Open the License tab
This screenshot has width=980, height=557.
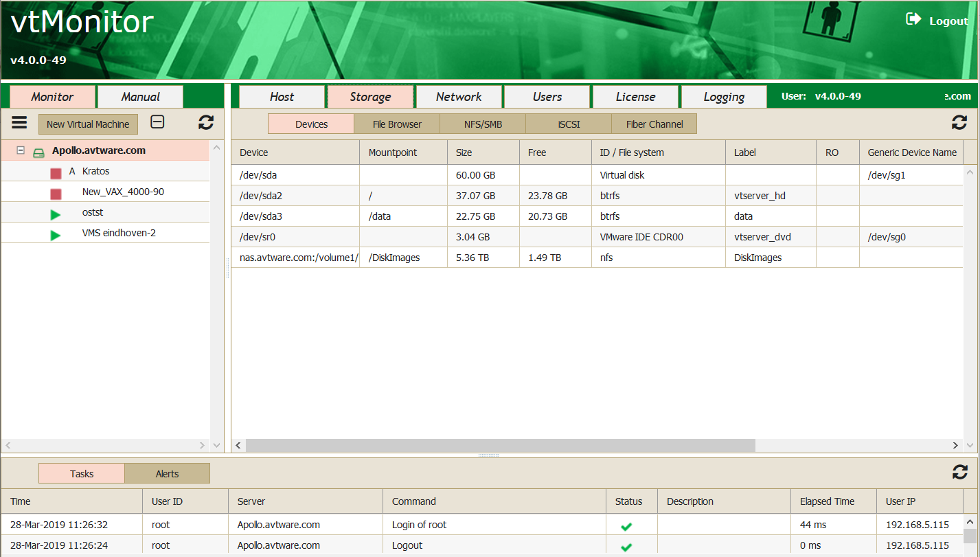[635, 97]
